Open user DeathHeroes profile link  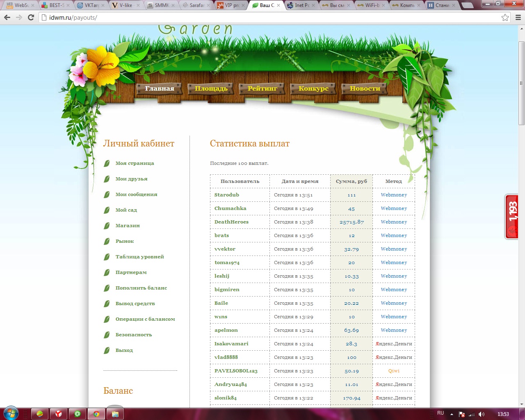tap(231, 222)
